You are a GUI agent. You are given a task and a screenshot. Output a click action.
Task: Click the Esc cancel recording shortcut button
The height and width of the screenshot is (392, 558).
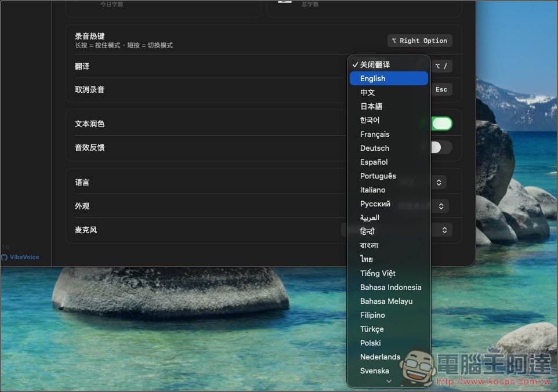coord(441,89)
